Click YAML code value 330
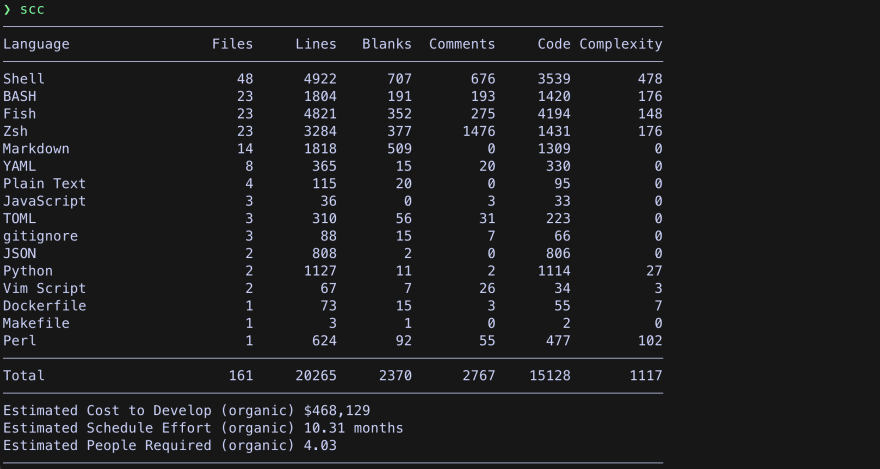Image resolution: width=880 pixels, height=469 pixels. pos(558,166)
